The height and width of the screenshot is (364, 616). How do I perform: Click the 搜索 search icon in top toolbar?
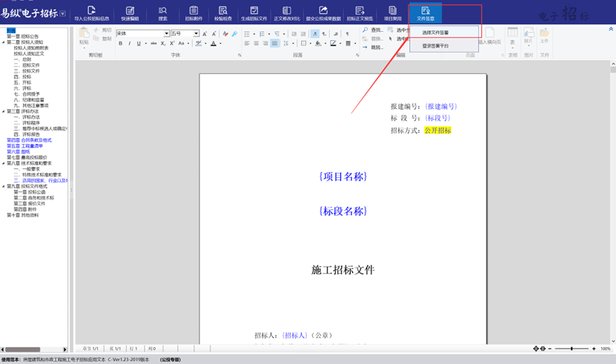[x=162, y=13]
